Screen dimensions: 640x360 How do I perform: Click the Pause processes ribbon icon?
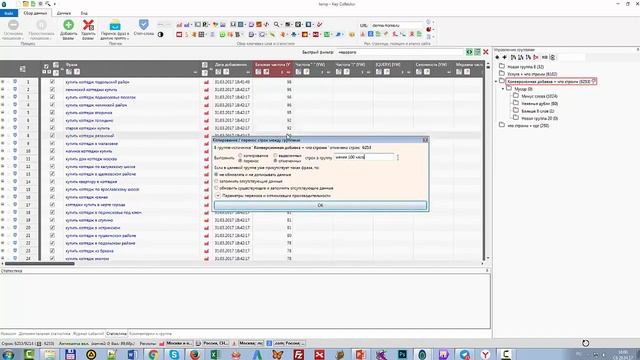click(41, 25)
